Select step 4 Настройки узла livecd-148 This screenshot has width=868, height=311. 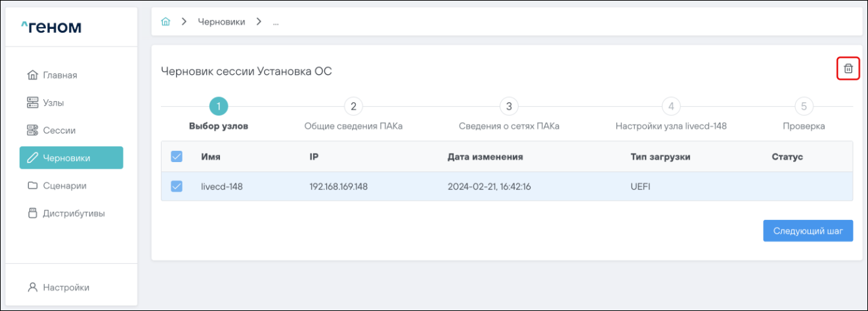point(670,106)
